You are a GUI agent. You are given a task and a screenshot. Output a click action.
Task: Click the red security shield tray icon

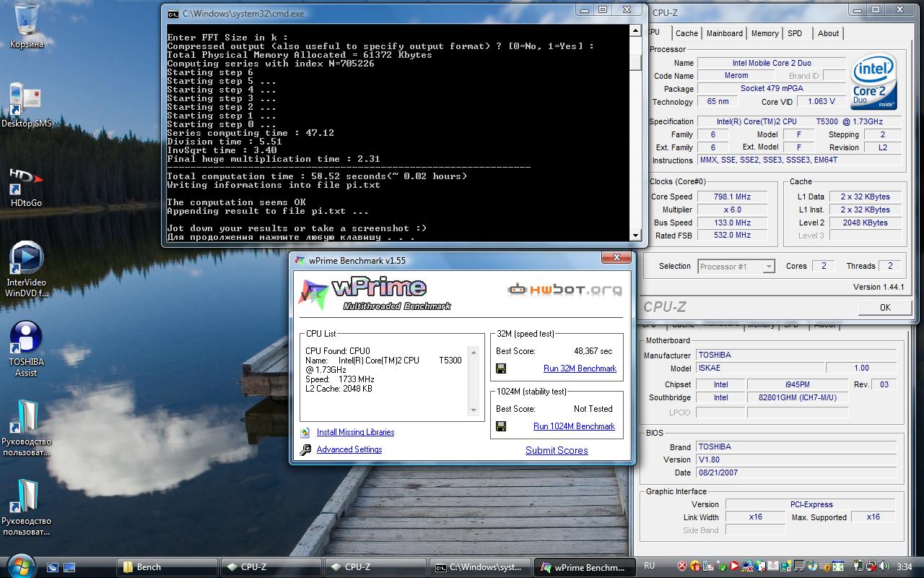click(682, 566)
